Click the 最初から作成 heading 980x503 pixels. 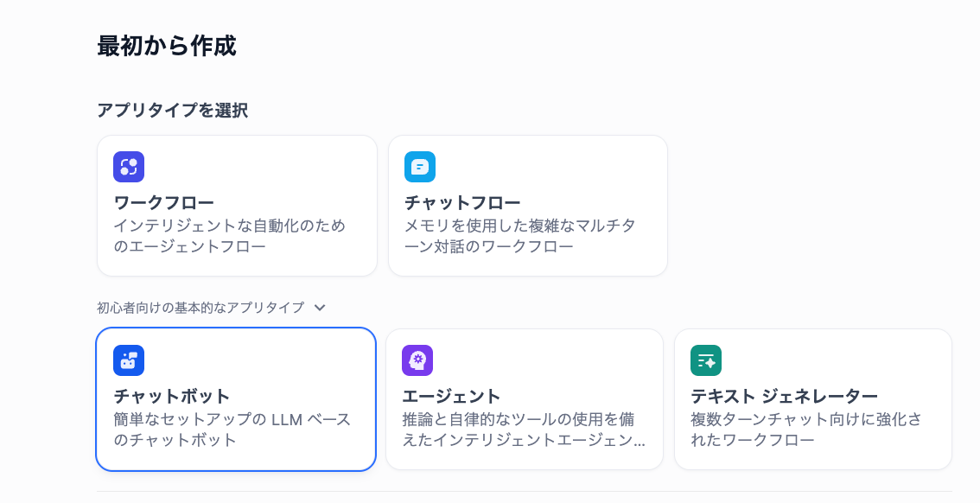[167, 46]
